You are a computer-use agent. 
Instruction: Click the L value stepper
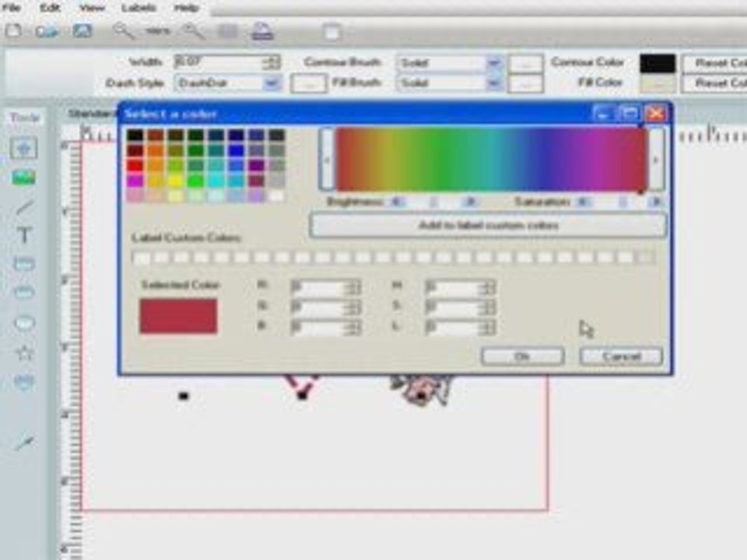[x=487, y=327]
